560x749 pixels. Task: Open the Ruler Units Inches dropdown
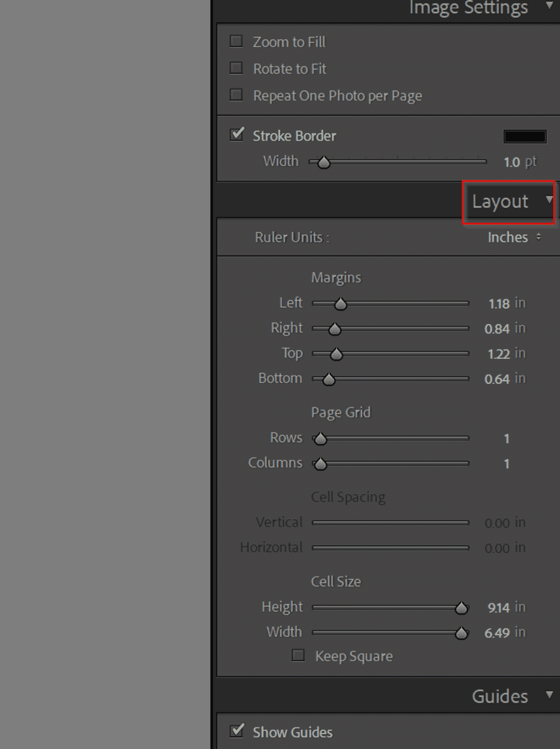point(515,237)
